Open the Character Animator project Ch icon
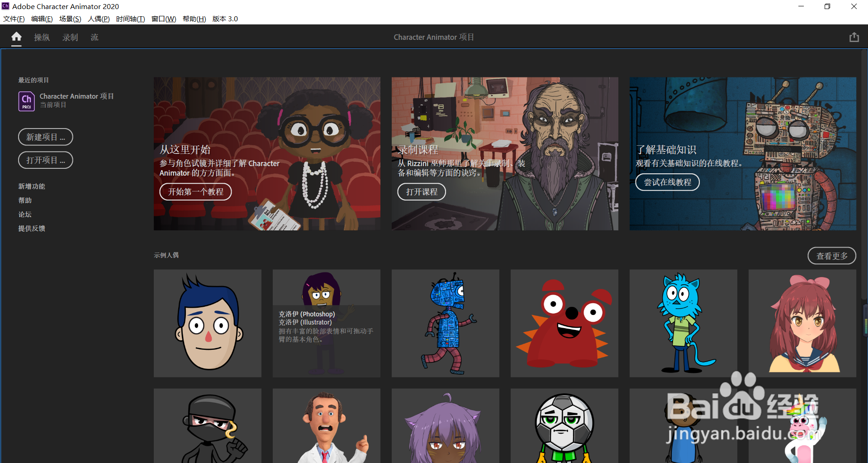This screenshot has height=463, width=868. coord(26,101)
